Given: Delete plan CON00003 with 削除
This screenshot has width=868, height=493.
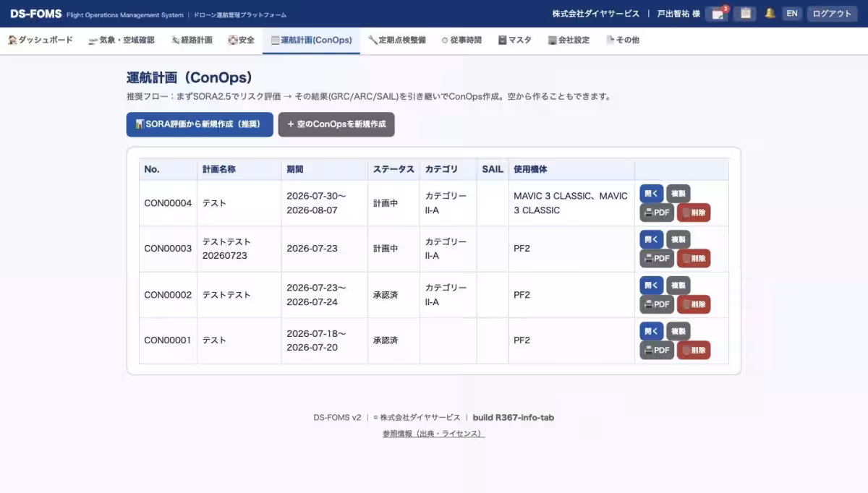Looking at the screenshot, I should 694,258.
